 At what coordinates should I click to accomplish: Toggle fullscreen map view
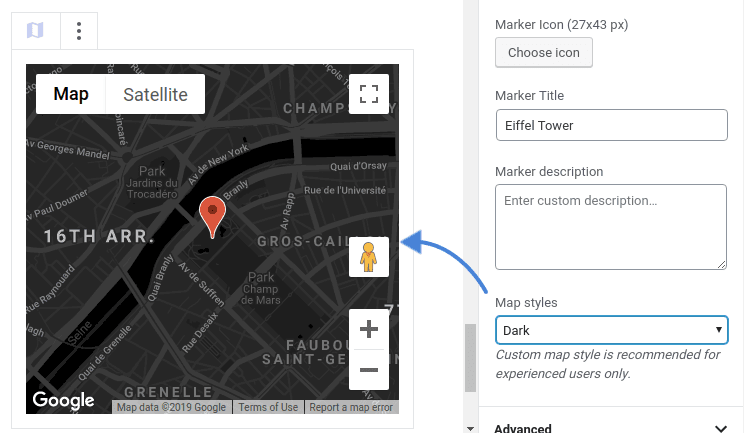point(369,94)
